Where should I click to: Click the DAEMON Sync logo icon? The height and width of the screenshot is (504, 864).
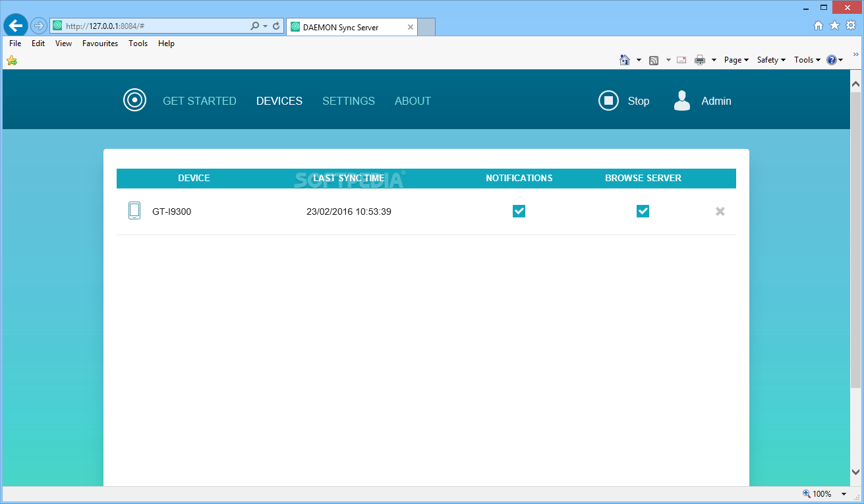point(134,100)
